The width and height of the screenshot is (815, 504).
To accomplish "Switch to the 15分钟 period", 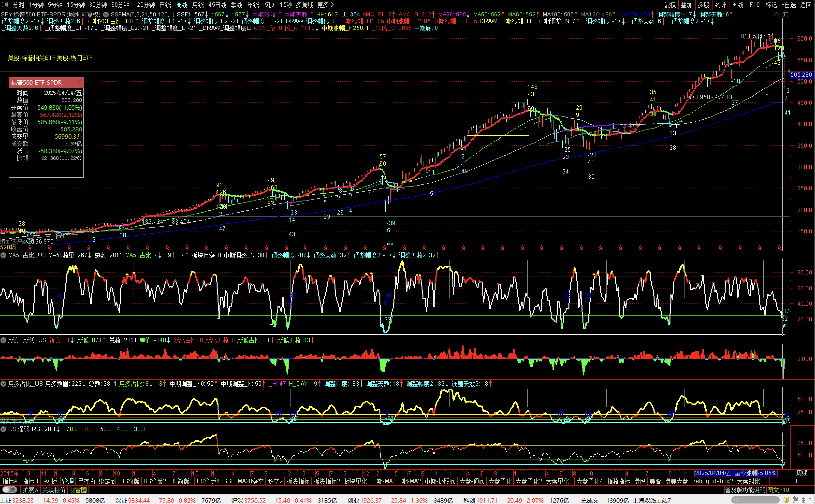I will pyautogui.click(x=76, y=5).
